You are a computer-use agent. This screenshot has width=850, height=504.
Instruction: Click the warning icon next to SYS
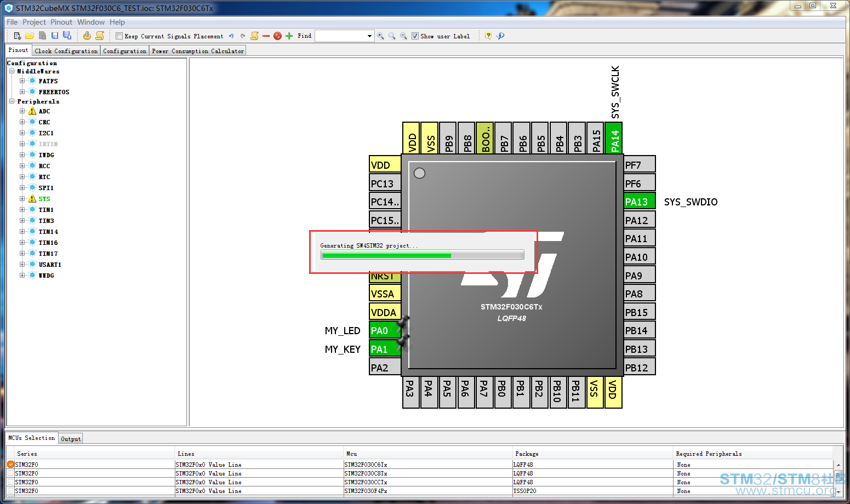[32, 199]
